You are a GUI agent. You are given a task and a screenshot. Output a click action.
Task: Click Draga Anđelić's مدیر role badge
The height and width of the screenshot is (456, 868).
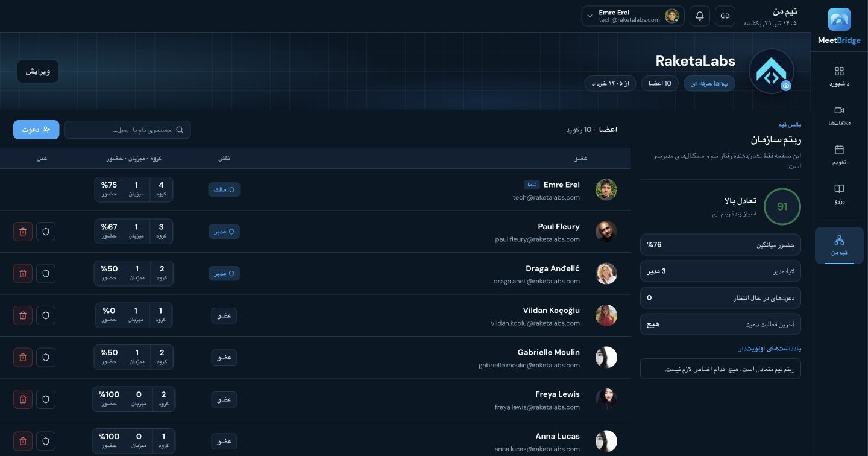224,273
